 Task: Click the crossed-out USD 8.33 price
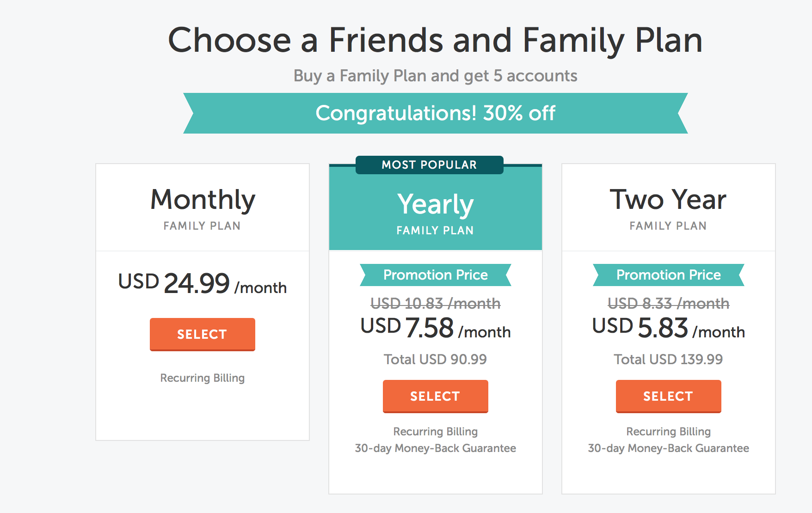668,303
